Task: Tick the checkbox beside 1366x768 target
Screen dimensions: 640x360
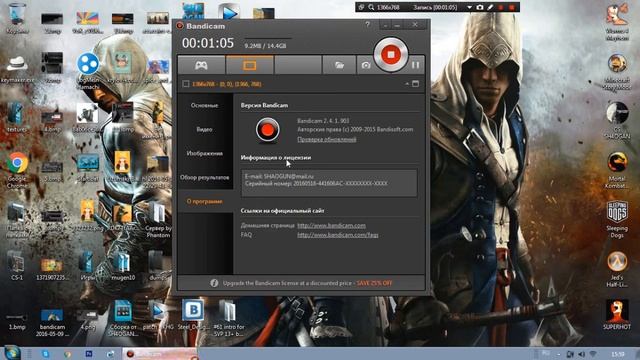Action: (x=186, y=84)
